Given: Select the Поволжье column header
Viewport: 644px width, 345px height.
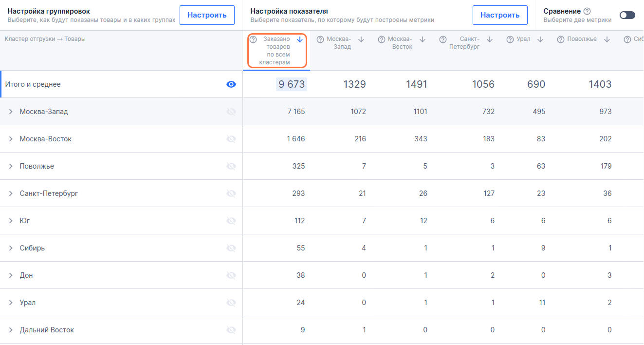Looking at the screenshot, I should [582, 39].
